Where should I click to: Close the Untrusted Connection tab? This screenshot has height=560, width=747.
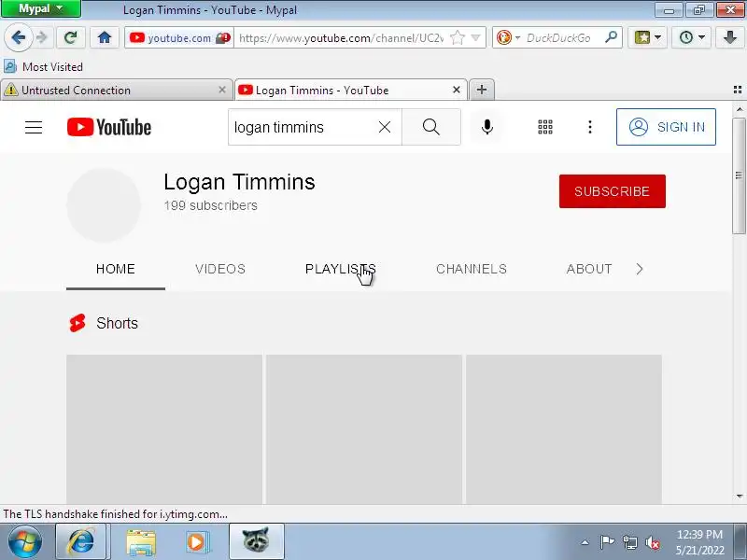[222, 90]
